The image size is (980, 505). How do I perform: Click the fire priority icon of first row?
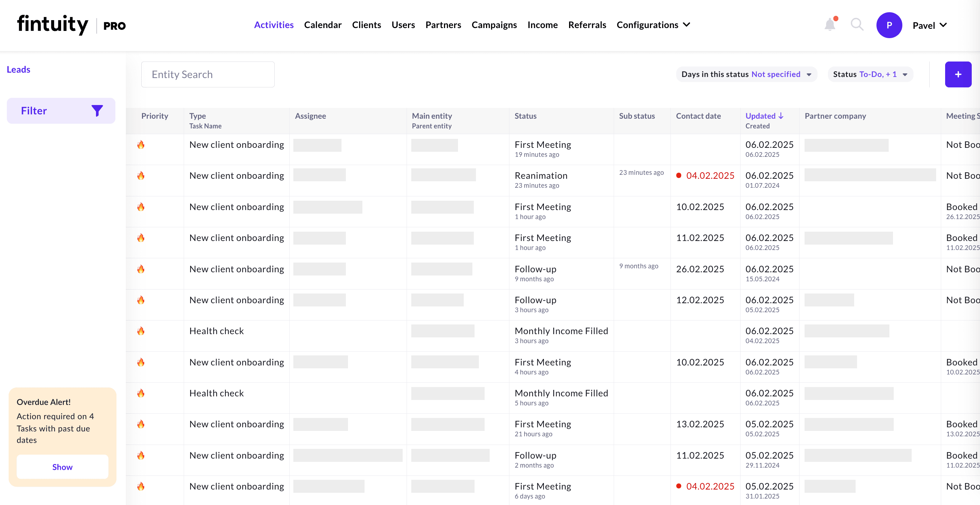point(141,145)
